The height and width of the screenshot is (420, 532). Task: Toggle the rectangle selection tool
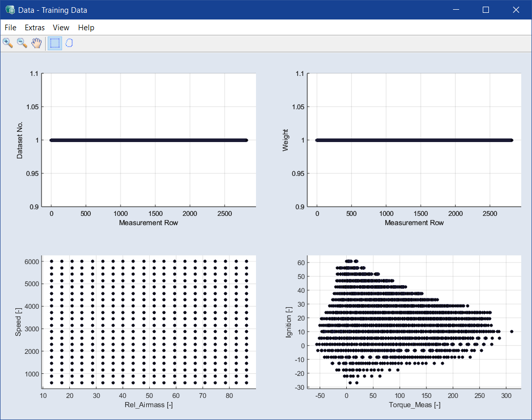pos(54,43)
